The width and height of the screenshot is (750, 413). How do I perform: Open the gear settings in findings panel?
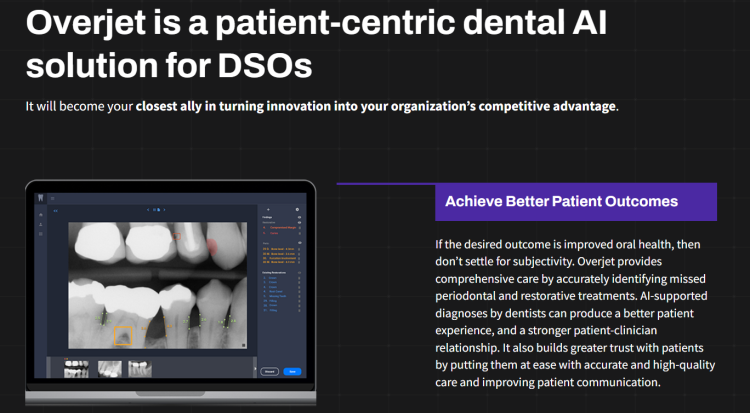click(297, 210)
